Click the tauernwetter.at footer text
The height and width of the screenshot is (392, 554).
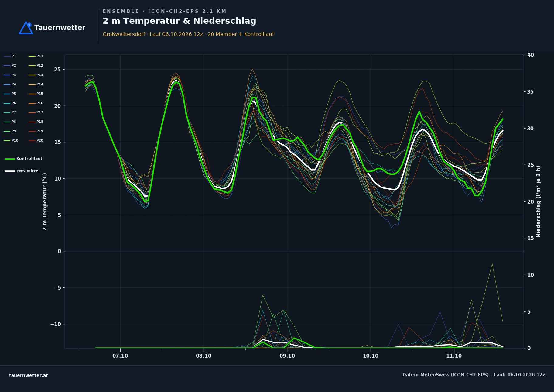(x=29, y=375)
